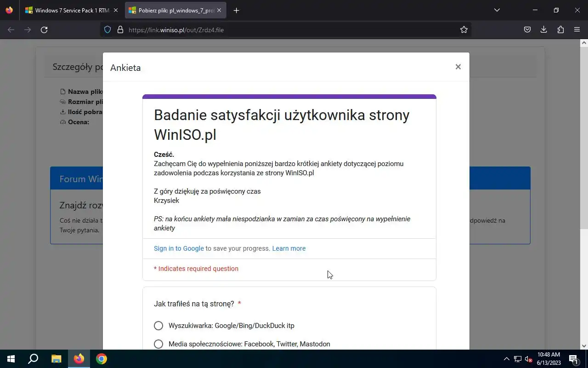The image size is (588, 368).
Task: Select Wyszukiwarka: Google/Bing/DuckDuck option
Action: [x=158, y=326]
